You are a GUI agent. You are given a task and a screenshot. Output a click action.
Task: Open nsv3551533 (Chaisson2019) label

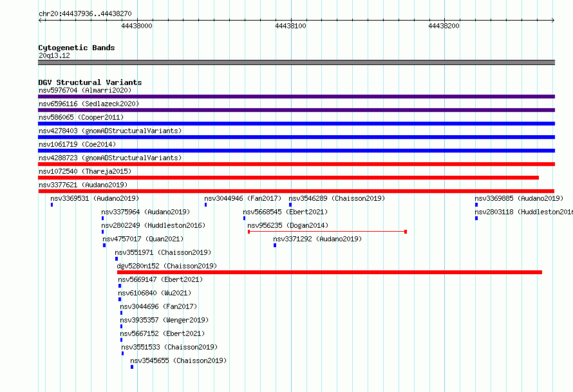(169, 347)
